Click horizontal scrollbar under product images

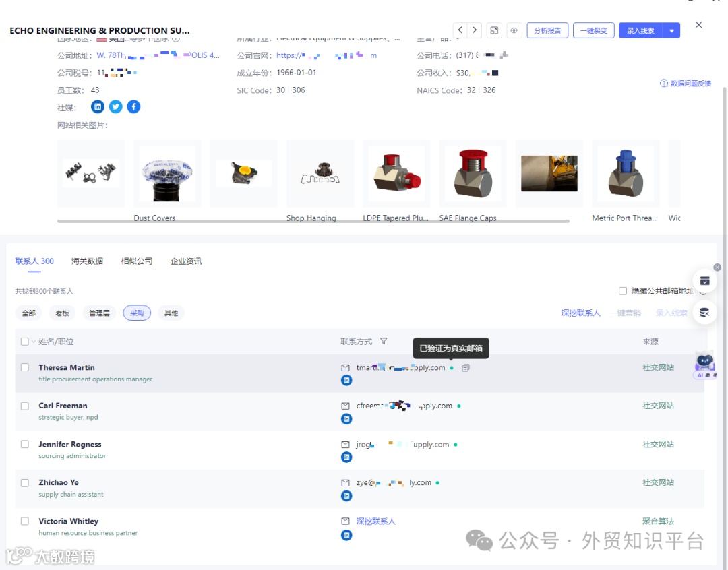313,222
